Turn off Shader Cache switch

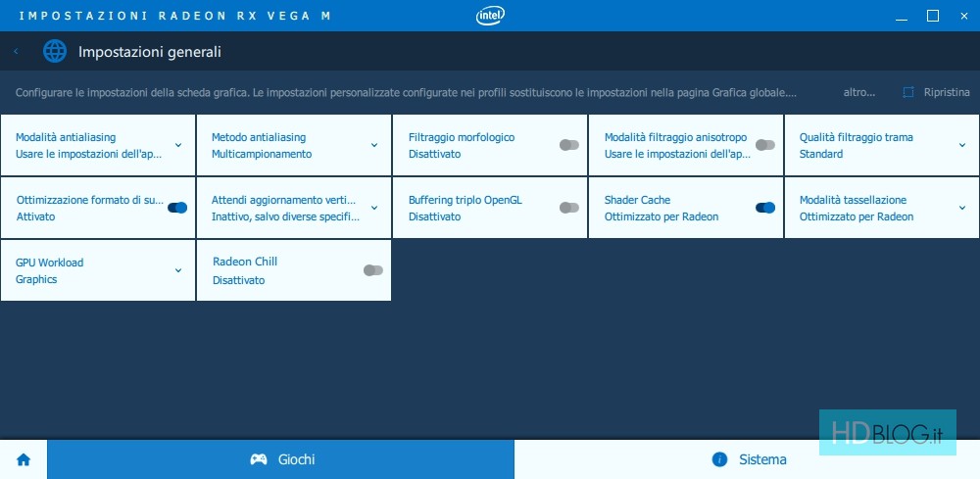pyautogui.click(x=765, y=208)
